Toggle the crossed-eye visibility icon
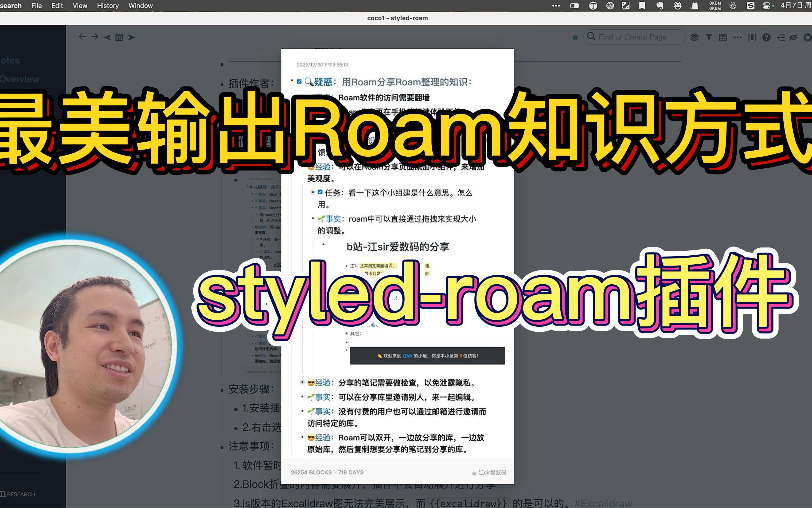812x508 pixels. [793, 37]
